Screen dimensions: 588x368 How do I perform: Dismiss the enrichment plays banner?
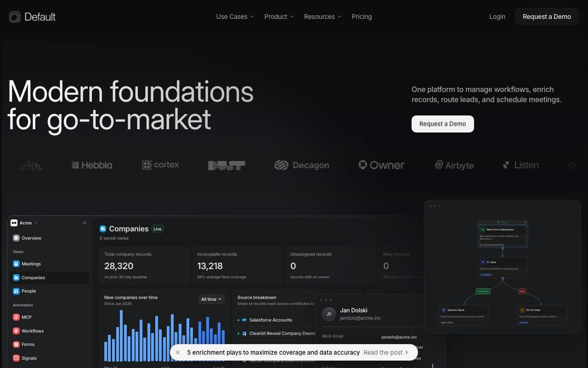tap(178, 352)
